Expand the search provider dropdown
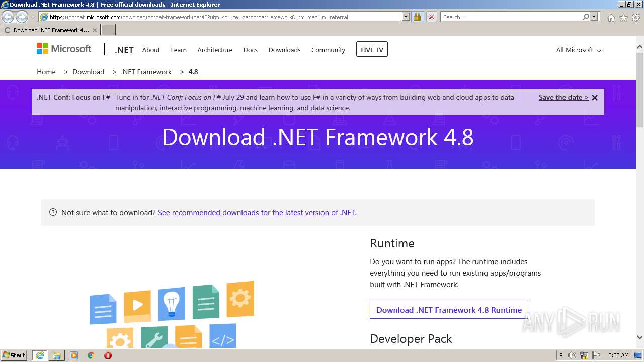This screenshot has width=644, height=362. [594, 17]
